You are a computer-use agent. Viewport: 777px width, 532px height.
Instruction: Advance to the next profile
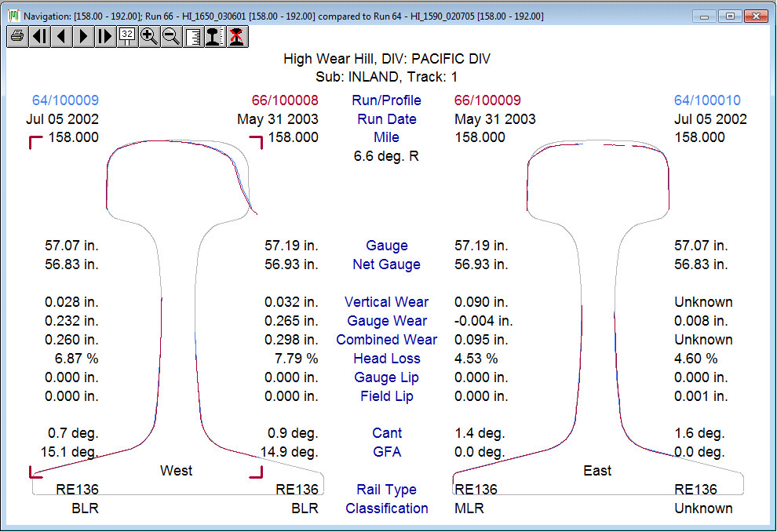[x=83, y=37]
